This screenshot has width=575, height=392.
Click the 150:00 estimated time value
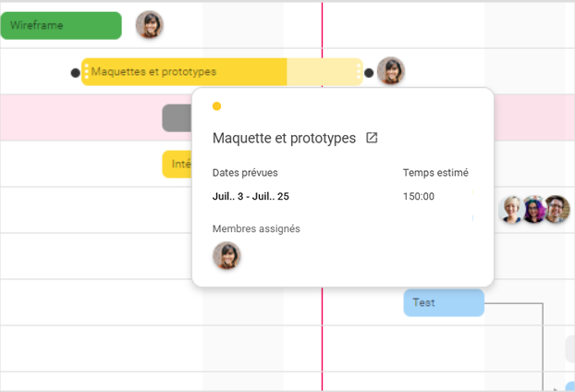[419, 196]
